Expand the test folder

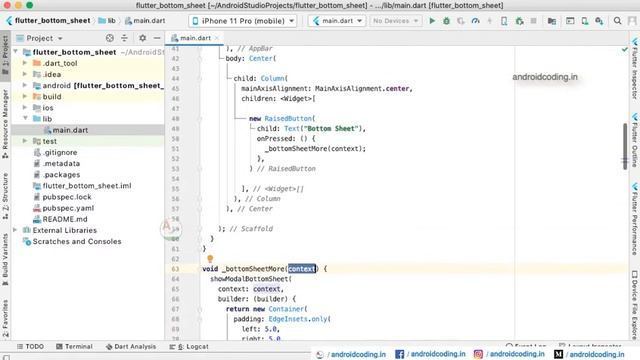pyautogui.click(x=25, y=141)
